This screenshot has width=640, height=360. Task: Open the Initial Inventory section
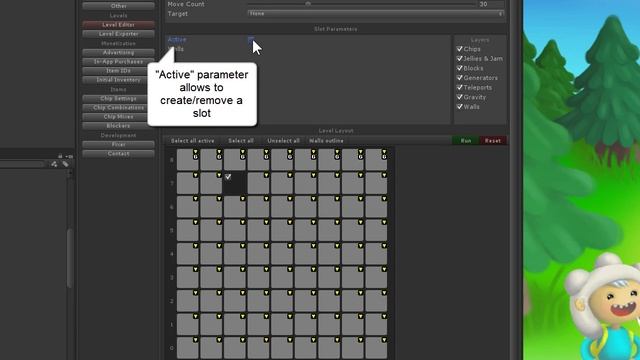pyautogui.click(x=118, y=80)
